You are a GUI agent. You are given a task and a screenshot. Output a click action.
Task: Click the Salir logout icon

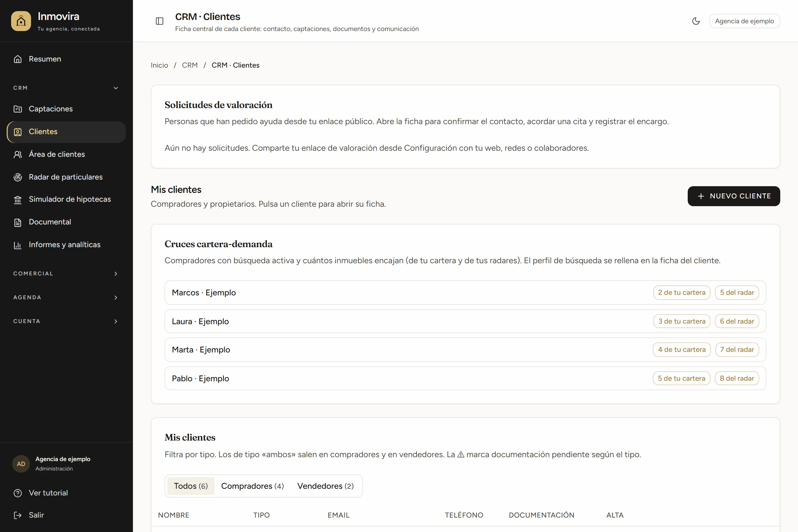[18, 515]
